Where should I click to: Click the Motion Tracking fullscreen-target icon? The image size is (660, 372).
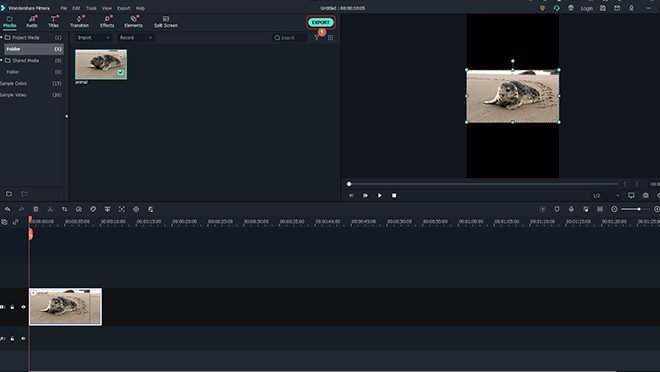point(122,209)
